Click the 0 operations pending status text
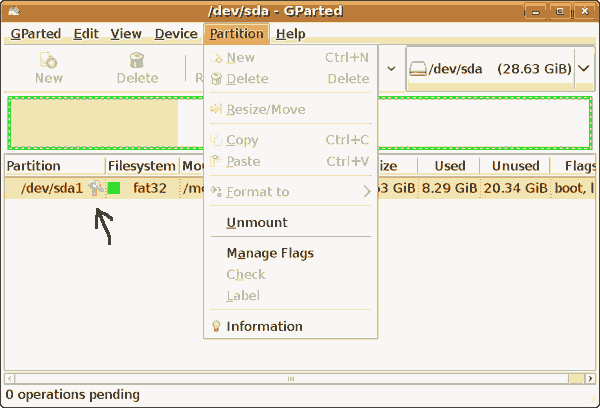This screenshot has width=600, height=408. tap(73, 395)
